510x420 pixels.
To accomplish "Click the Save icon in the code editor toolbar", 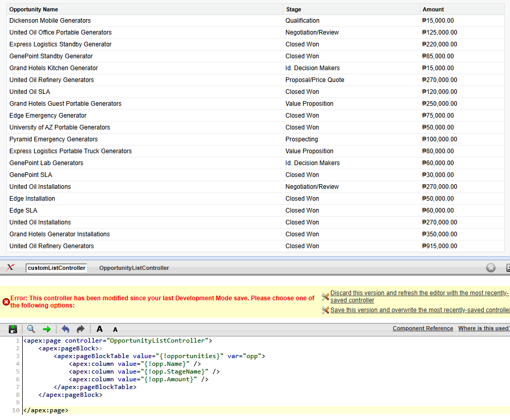I will point(13,329).
